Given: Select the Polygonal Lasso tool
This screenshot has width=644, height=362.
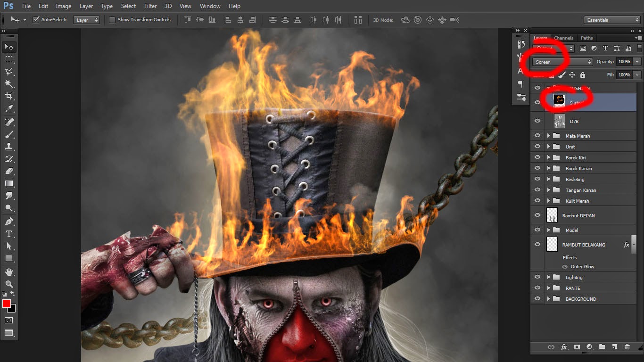Looking at the screenshot, I should click(9, 72).
